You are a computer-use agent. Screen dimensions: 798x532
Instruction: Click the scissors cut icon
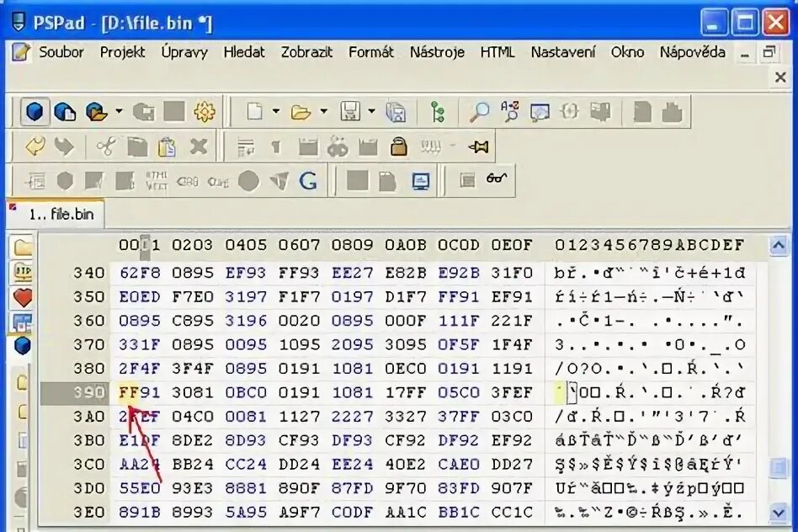pos(106,146)
